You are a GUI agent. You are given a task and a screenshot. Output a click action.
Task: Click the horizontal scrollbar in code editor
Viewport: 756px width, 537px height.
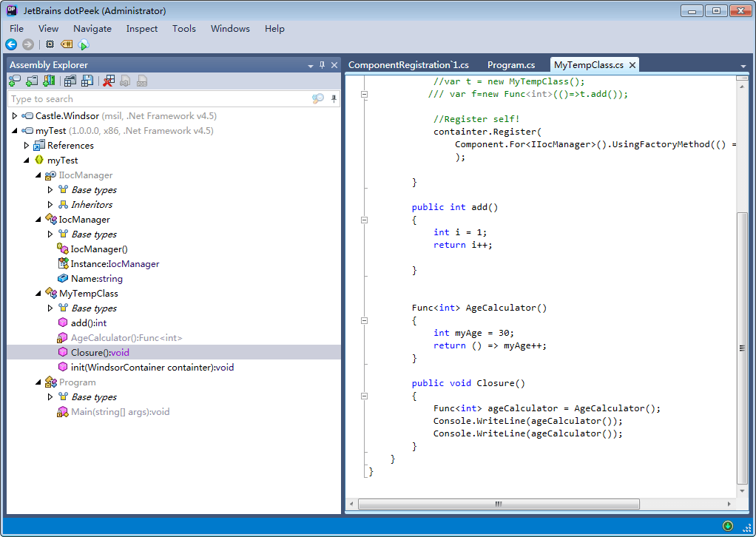pyautogui.click(x=498, y=504)
